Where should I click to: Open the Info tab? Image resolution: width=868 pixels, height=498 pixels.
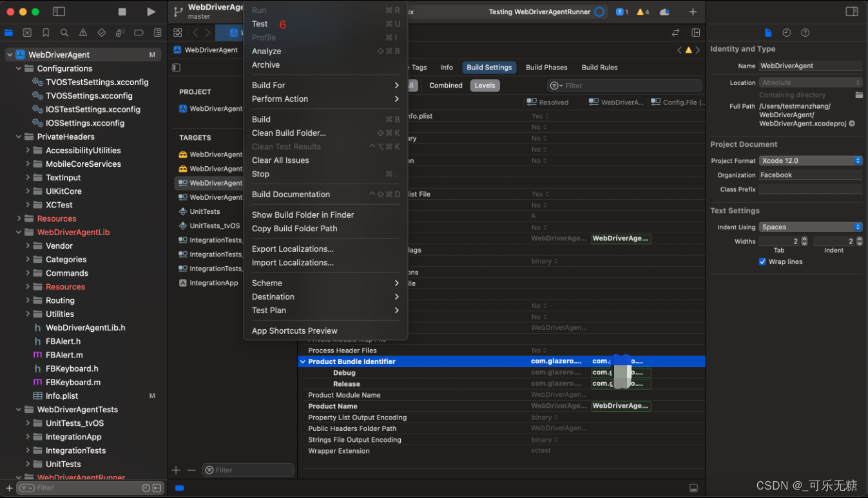(x=447, y=67)
